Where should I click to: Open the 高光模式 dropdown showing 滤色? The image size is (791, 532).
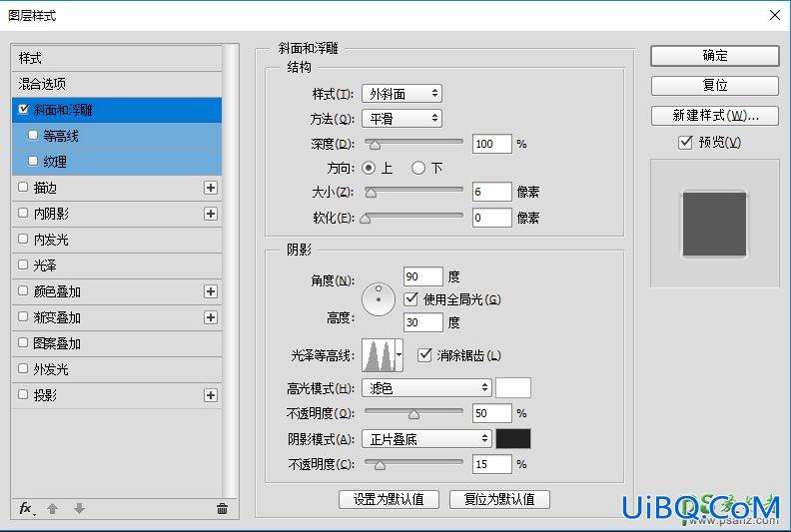(x=426, y=388)
